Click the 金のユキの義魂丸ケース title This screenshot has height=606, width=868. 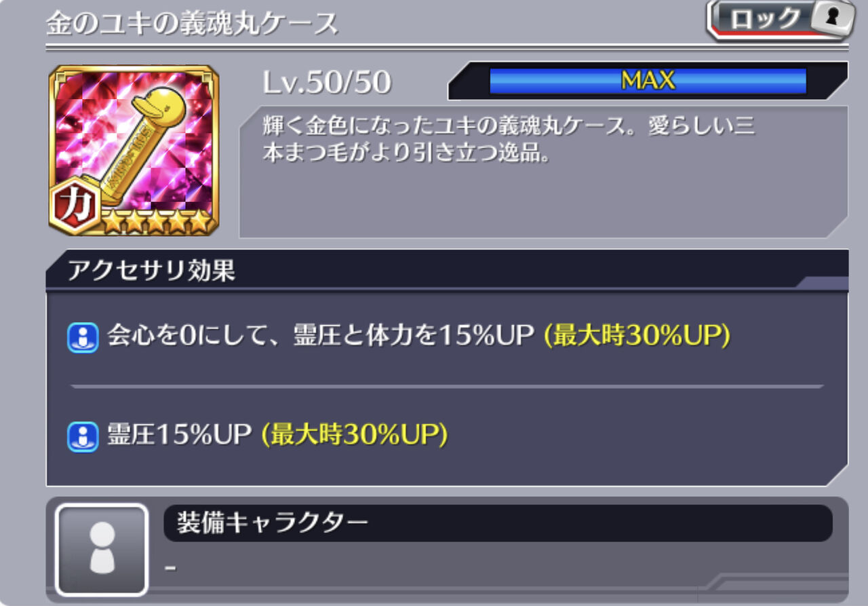click(192, 23)
